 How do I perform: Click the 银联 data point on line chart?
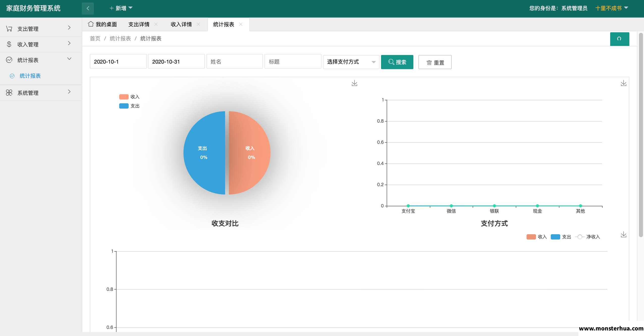click(x=494, y=206)
